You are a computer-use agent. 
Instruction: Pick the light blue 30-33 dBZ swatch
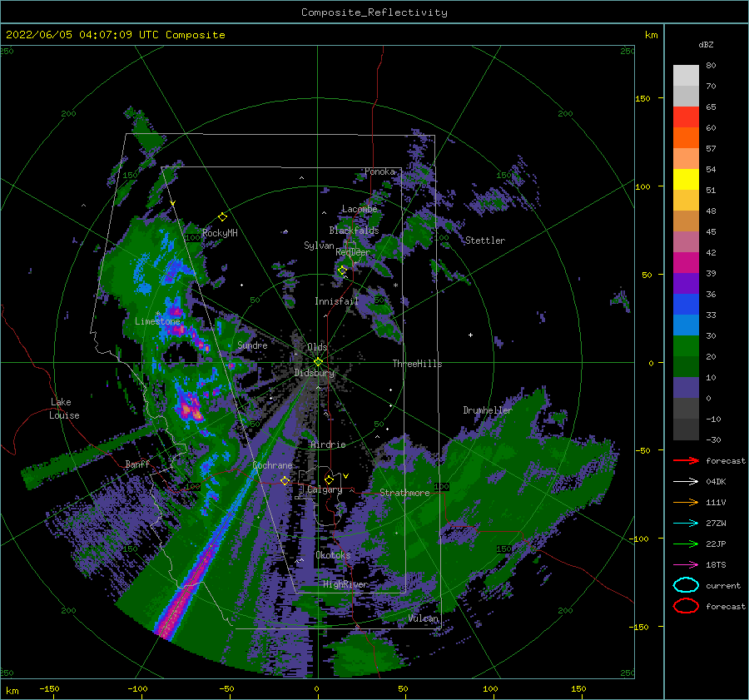tap(686, 325)
